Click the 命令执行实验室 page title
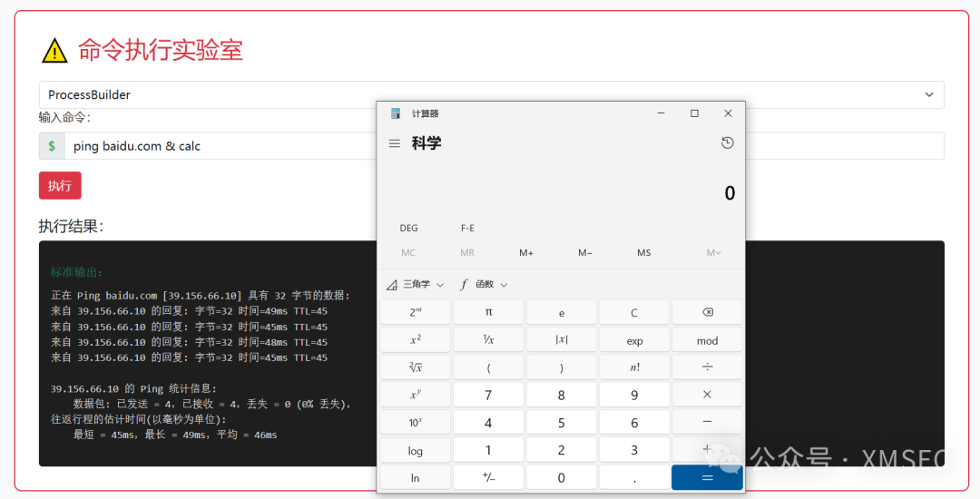 [x=161, y=50]
